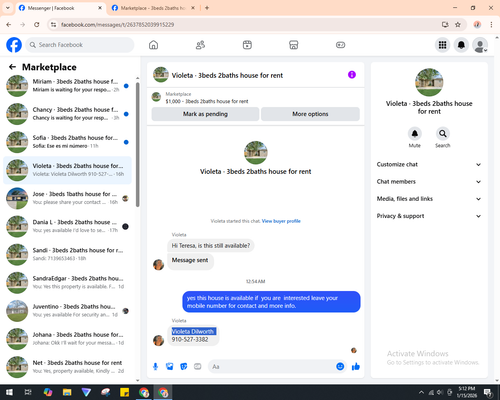The image size is (500, 400).
Task: Expand Media, files and links section
Action: click(429, 199)
